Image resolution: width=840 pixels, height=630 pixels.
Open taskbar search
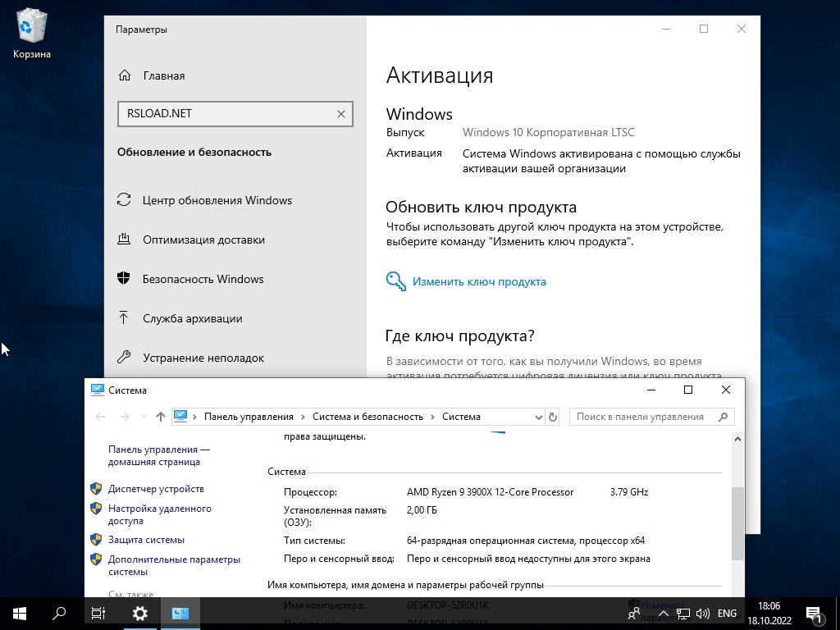pos(59,614)
